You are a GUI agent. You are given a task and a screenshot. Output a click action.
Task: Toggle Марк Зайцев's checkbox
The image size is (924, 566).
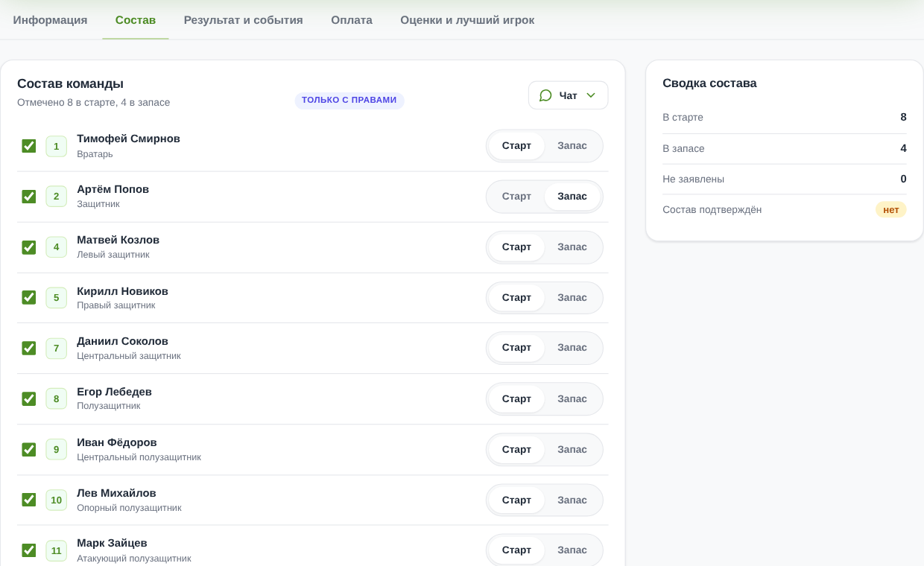(29, 550)
